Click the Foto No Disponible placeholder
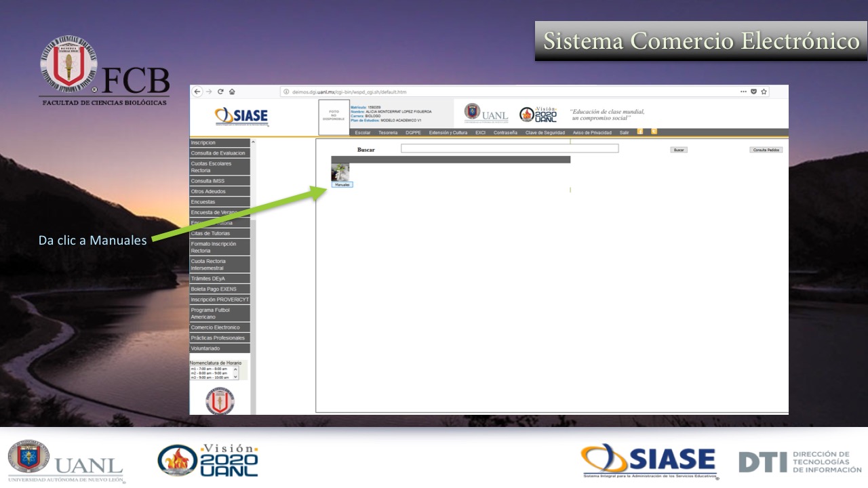The width and height of the screenshot is (868, 488). [x=334, y=117]
